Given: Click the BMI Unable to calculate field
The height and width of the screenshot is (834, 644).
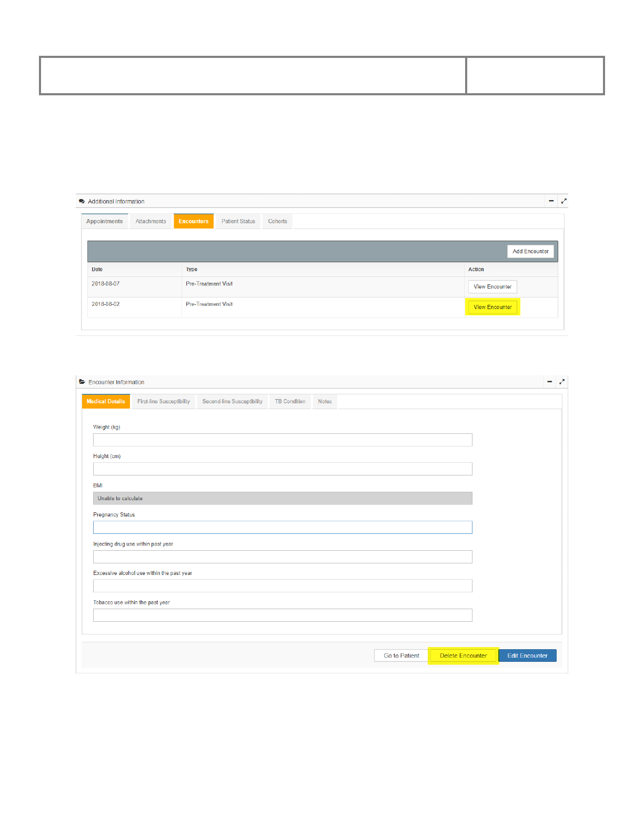Looking at the screenshot, I should coord(283,498).
